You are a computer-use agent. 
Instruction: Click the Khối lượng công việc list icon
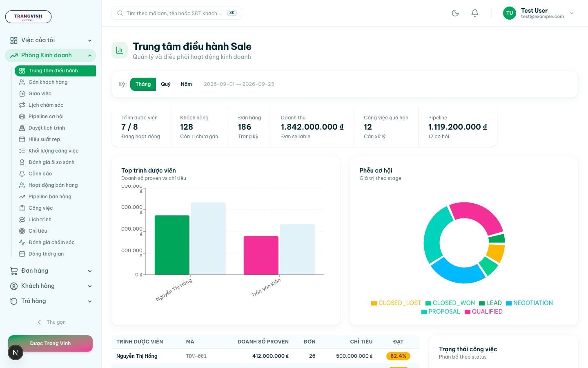point(22,151)
